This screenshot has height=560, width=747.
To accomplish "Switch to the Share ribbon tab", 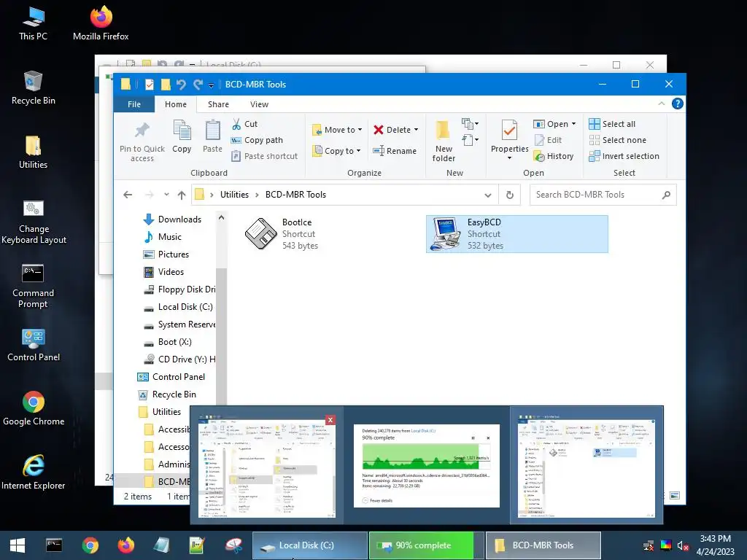I will coord(218,104).
